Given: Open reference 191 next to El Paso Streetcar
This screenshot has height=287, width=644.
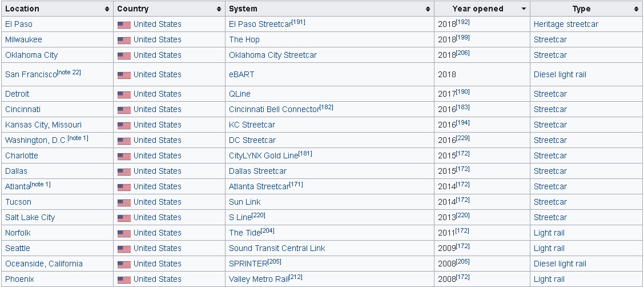Looking at the screenshot, I should click(298, 22).
